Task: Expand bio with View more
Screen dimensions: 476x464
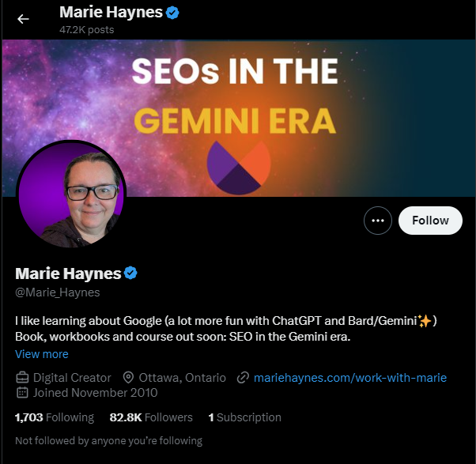Action: (x=42, y=354)
